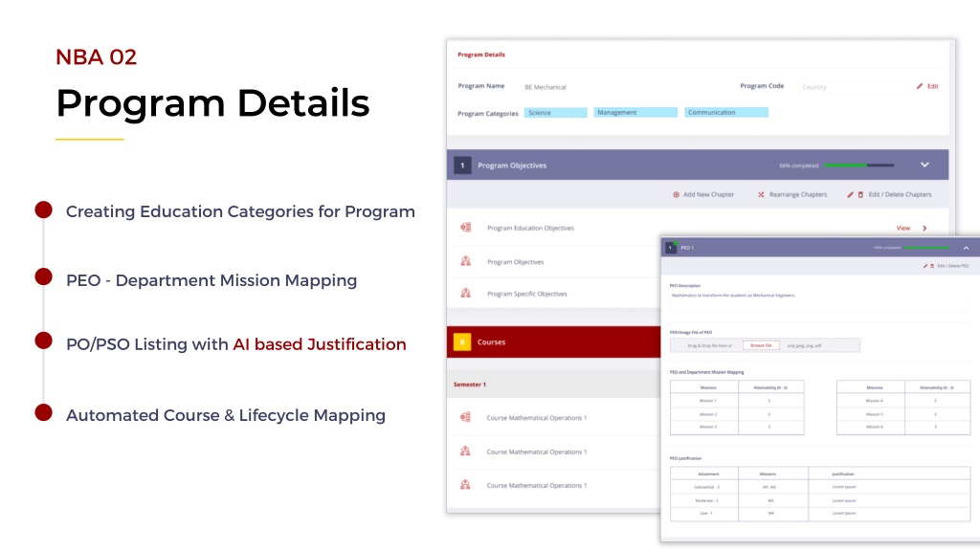Click the number 1 badge in Program Objectives header
Screen dimensions: 980x551
pyautogui.click(x=462, y=165)
